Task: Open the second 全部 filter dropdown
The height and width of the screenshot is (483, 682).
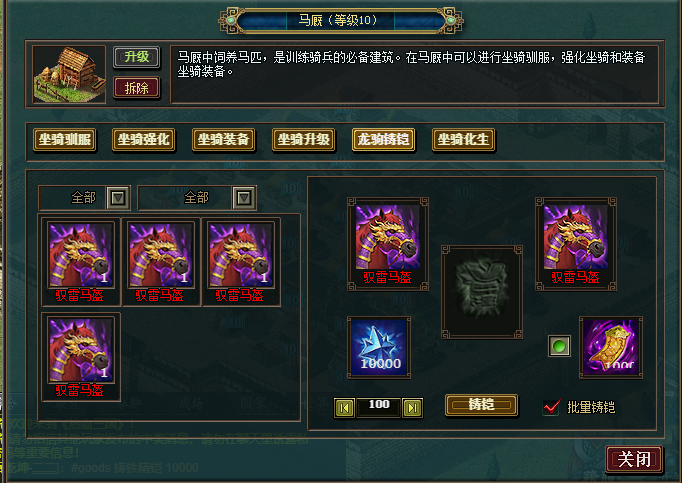Action: pyautogui.click(x=244, y=198)
